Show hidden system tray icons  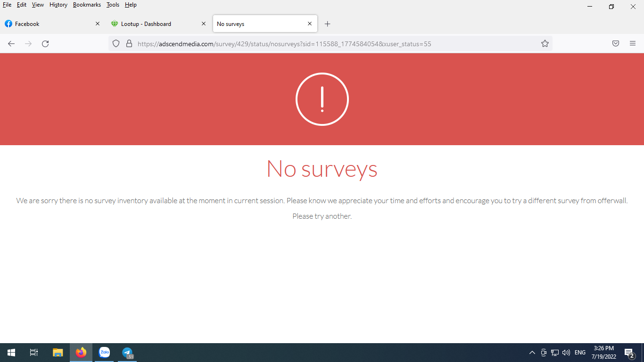(x=532, y=353)
